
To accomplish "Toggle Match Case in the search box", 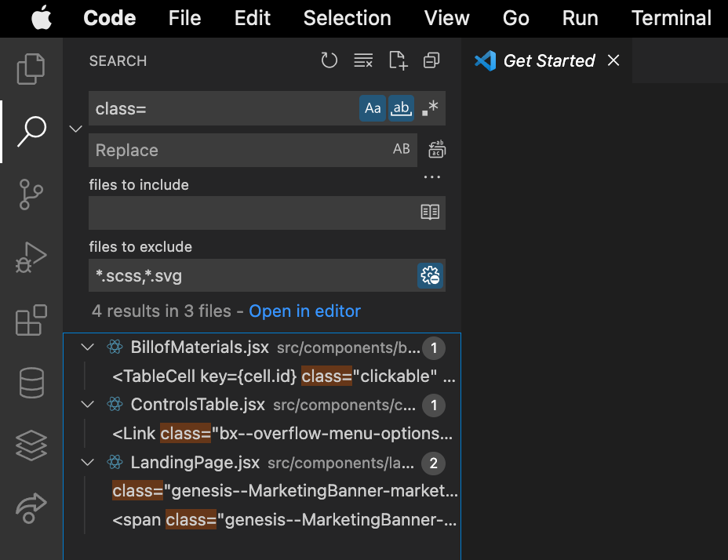I will 373,108.
